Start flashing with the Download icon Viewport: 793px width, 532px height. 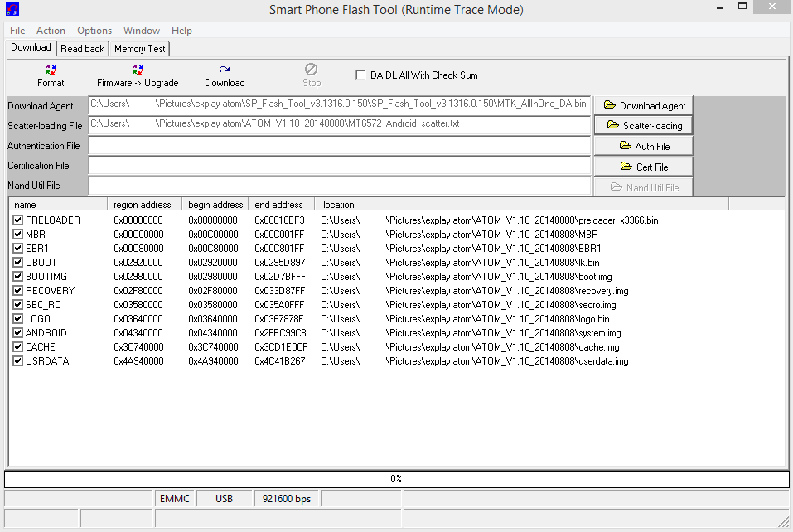[x=225, y=75]
